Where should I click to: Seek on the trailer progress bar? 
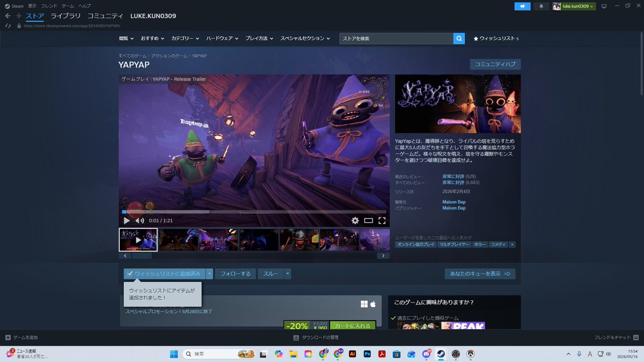click(x=254, y=212)
